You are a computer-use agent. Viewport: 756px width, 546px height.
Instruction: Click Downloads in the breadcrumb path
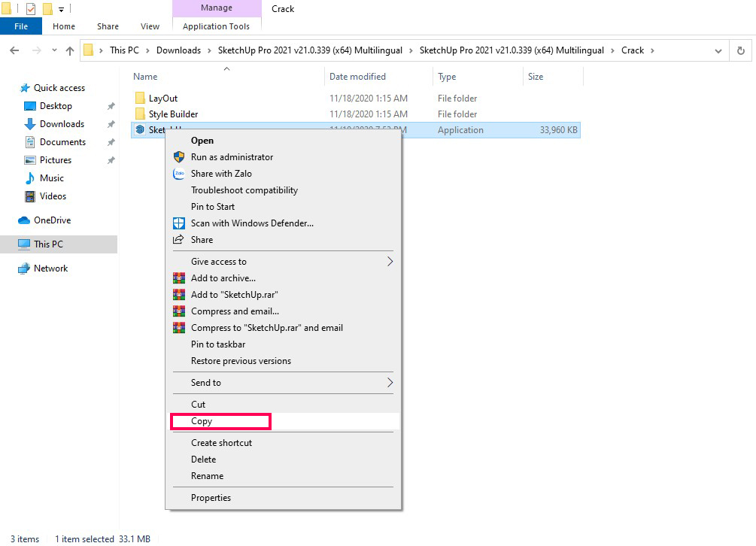[178, 50]
